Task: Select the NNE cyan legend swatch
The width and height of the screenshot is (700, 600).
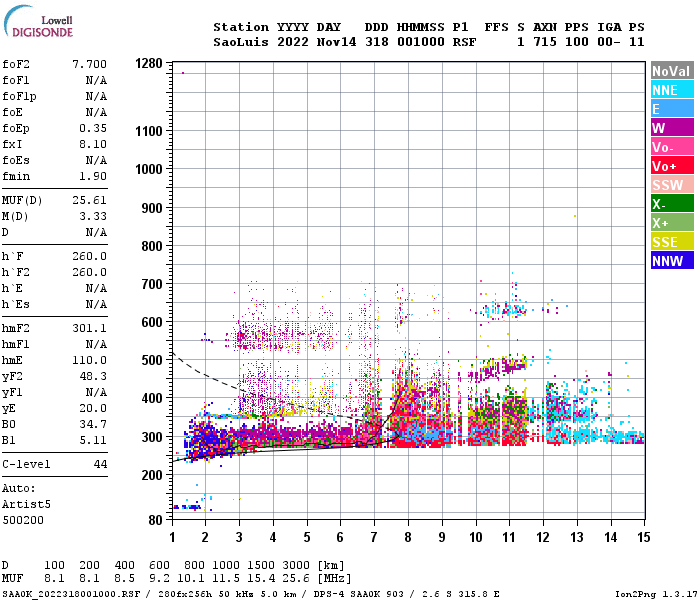Action: pyautogui.click(x=672, y=90)
